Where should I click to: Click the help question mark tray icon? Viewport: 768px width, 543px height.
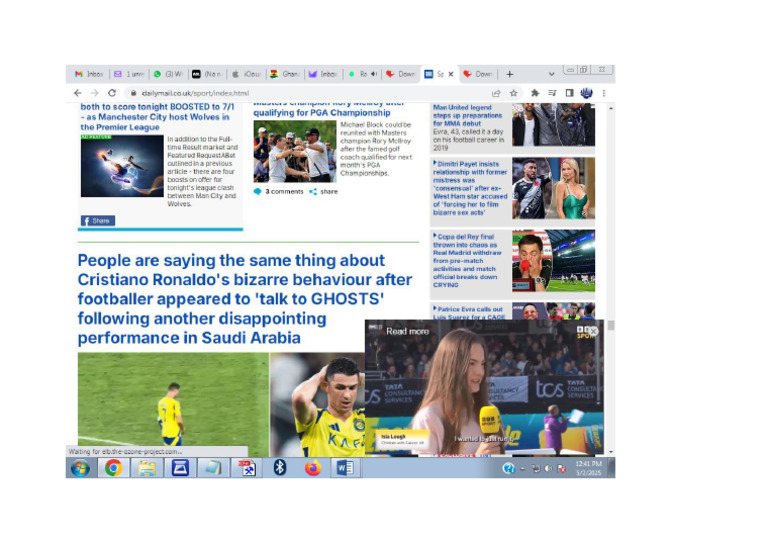click(x=508, y=469)
